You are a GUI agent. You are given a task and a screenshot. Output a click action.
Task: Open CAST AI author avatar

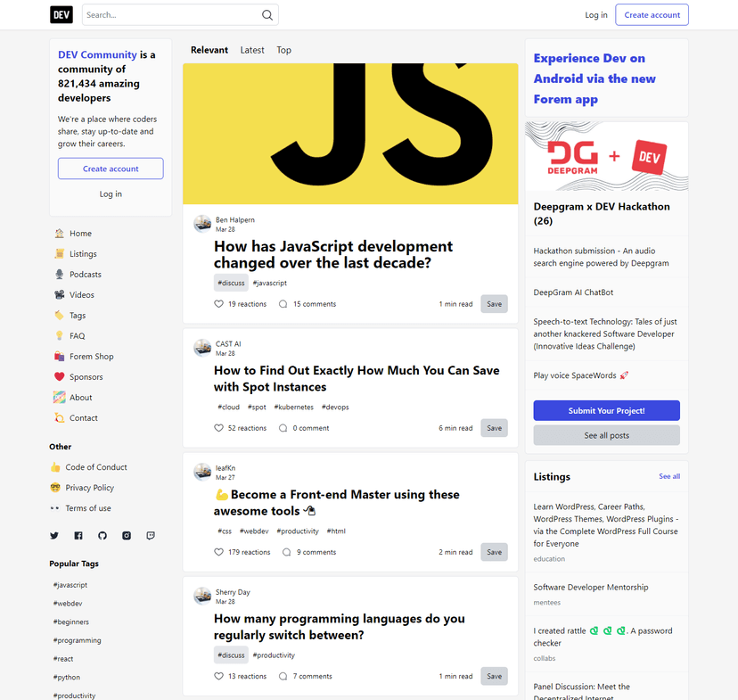tap(203, 349)
